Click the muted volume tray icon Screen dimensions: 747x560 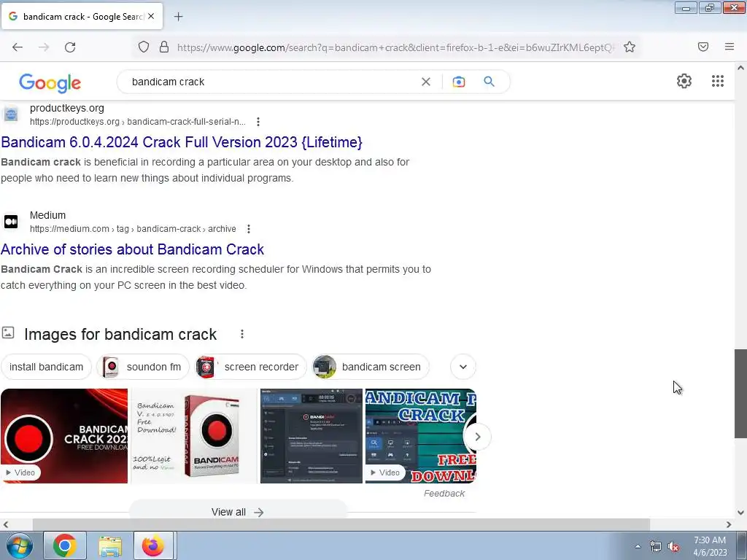673,547
